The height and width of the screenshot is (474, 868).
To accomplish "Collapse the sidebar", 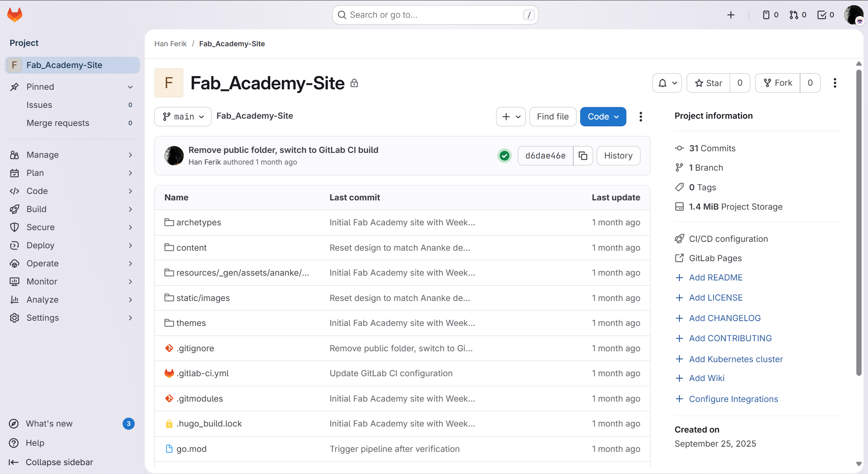I will click(51, 462).
